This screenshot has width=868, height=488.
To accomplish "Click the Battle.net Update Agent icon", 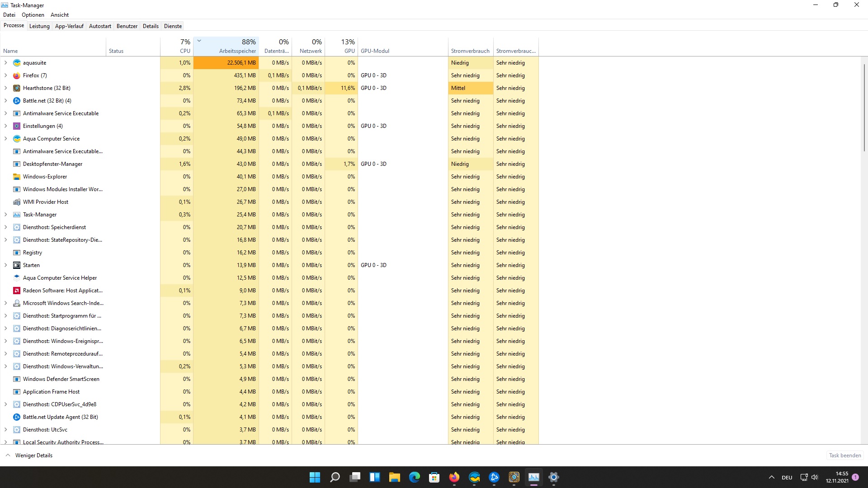I will point(17,417).
